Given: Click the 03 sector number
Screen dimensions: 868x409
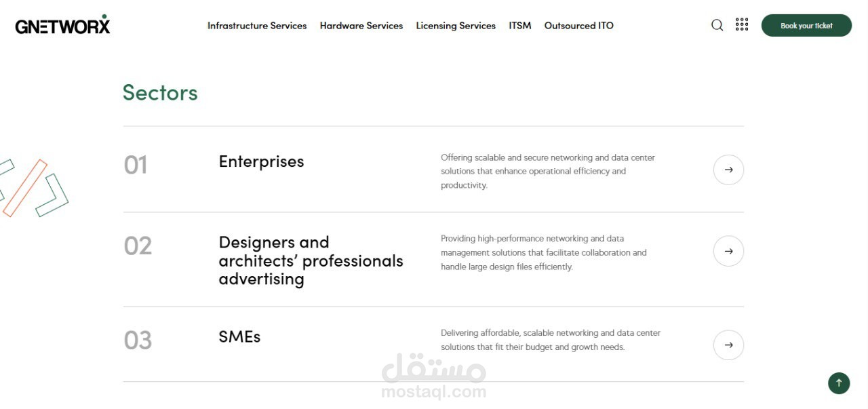Looking at the screenshot, I should coord(138,340).
